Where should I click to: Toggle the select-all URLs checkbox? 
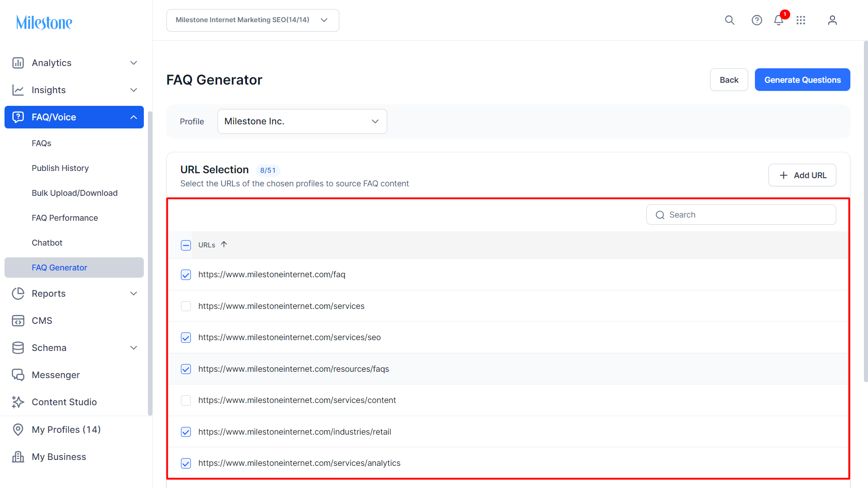(x=186, y=245)
